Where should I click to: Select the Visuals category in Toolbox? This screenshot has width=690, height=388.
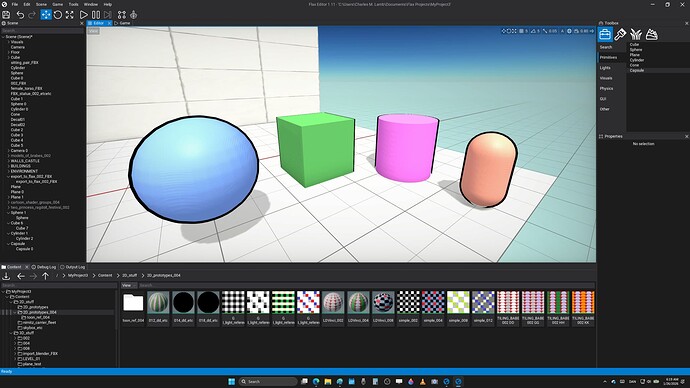pos(606,78)
